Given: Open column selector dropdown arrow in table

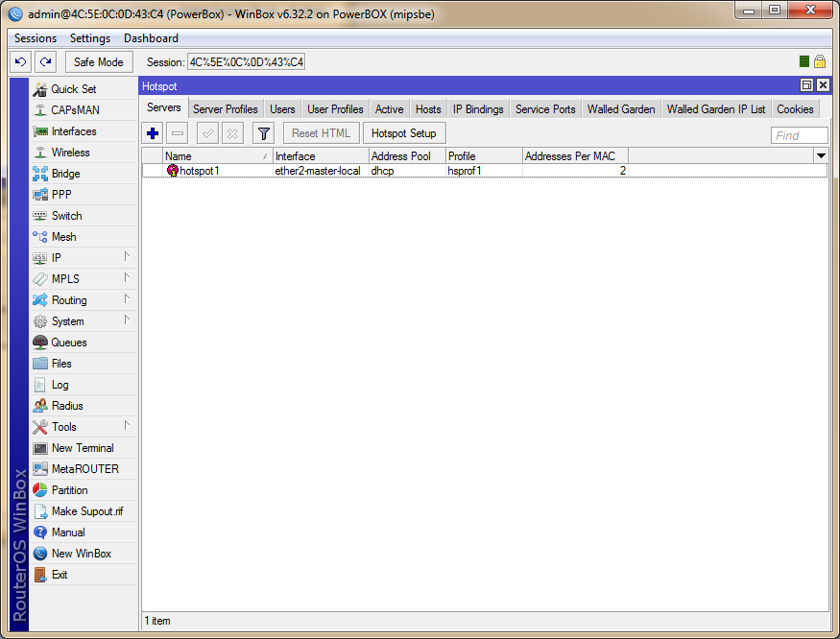Looking at the screenshot, I should pyautogui.click(x=821, y=155).
